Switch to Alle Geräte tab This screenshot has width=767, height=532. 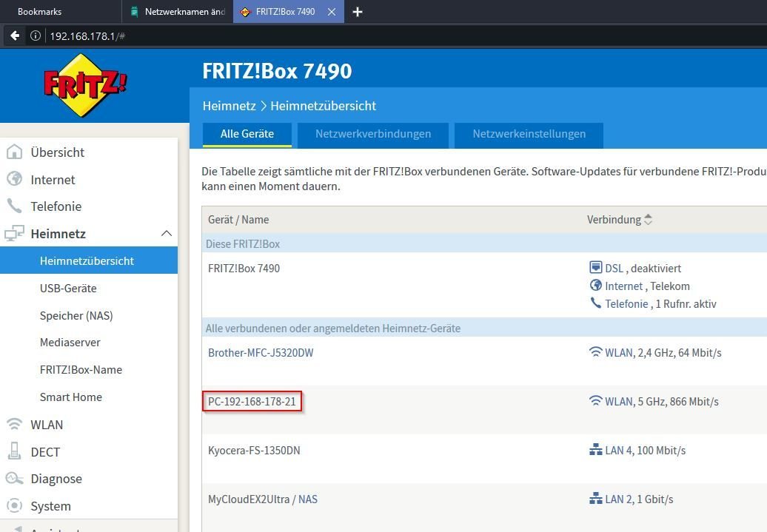tap(247, 135)
